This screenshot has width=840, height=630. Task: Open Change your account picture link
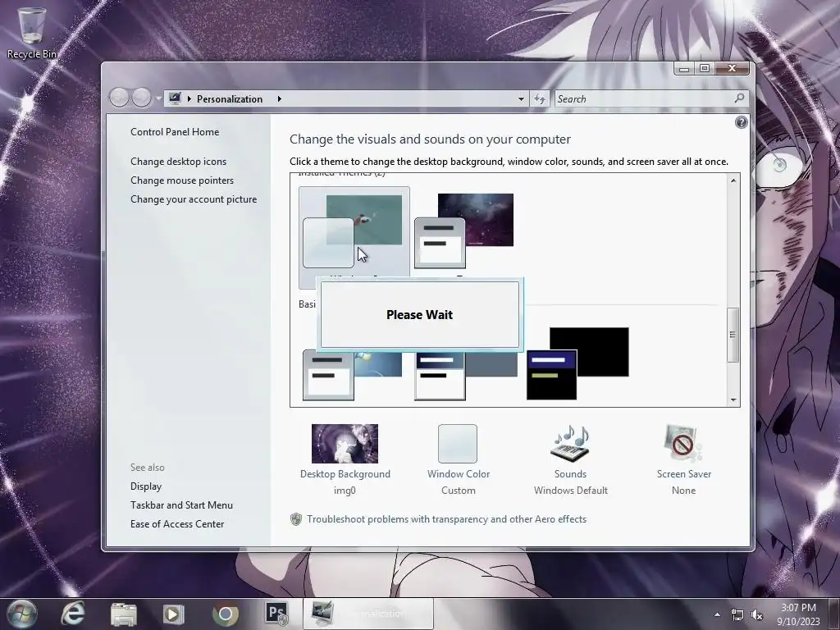(194, 199)
